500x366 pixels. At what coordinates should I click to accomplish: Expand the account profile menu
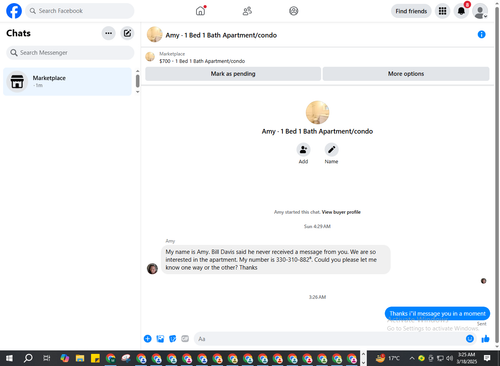point(480,12)
